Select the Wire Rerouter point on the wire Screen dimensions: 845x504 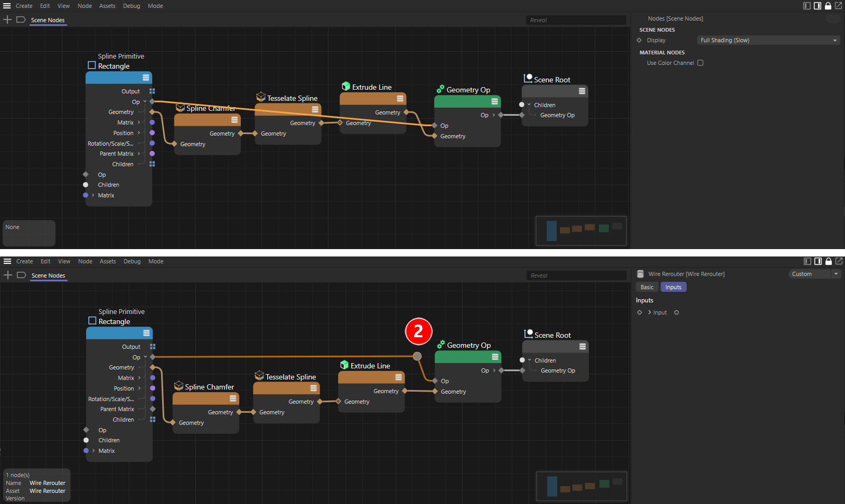click(417, 356)
